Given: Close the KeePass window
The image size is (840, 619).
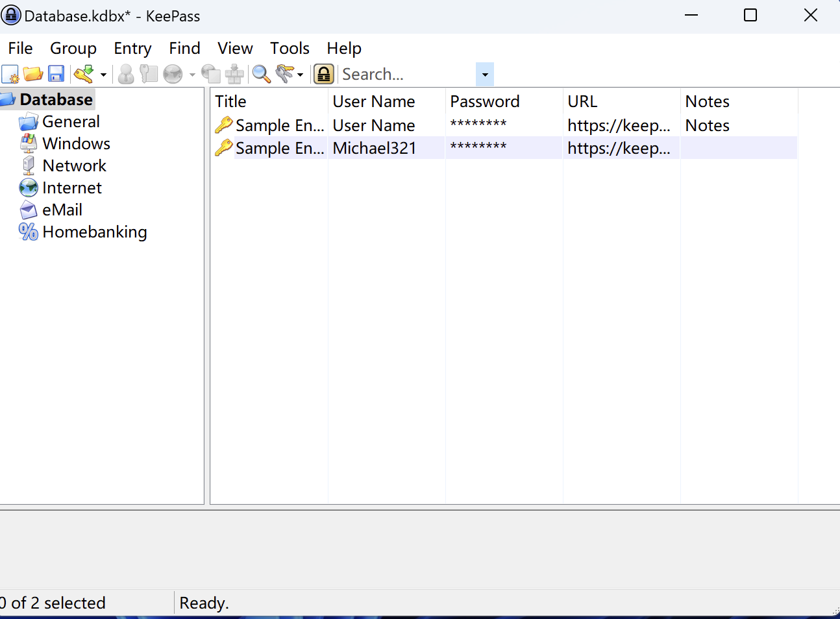Looking at the screenshot, I should (x=811, y=15).
